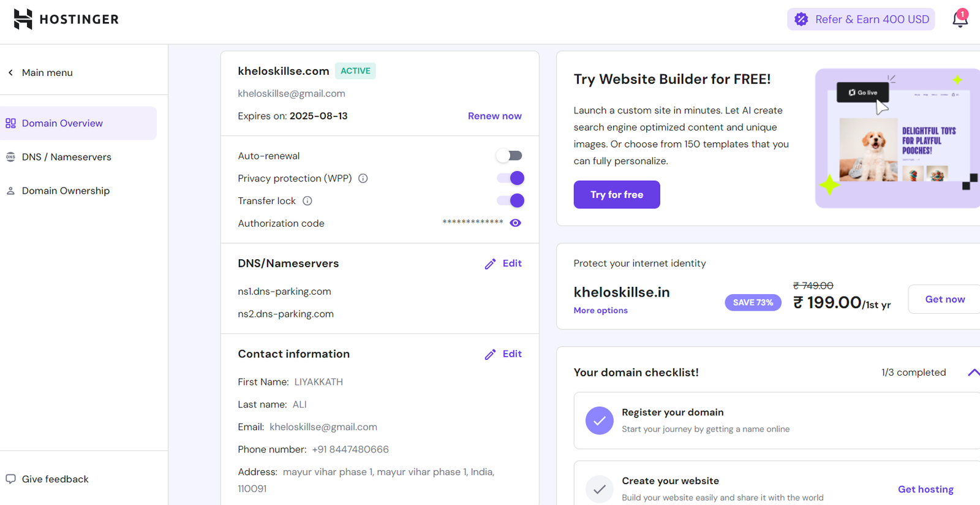The width and height of the screenshot is (980, 505).
Task: Click the Create your website checkmark icon
Action: (x=599, y=489)
